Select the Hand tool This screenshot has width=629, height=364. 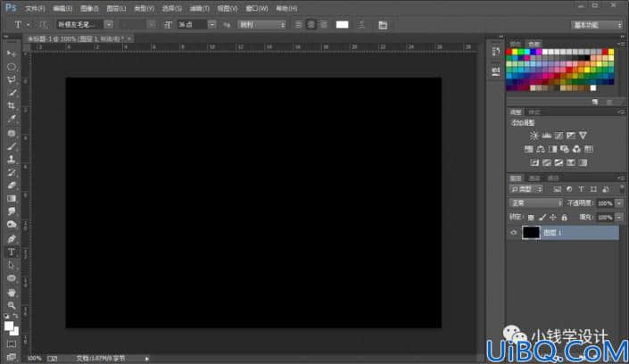12,293
